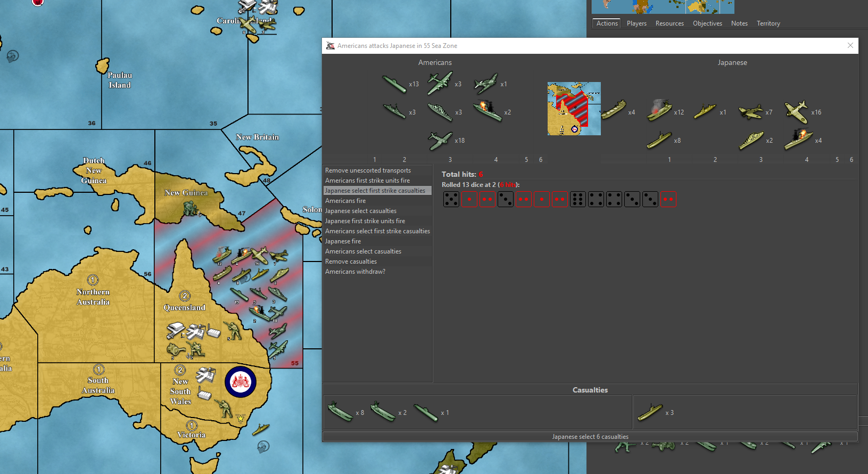868x474 pixels.
Task: Click the Queensland factory icon on the map
Action: tap(214, 332)
